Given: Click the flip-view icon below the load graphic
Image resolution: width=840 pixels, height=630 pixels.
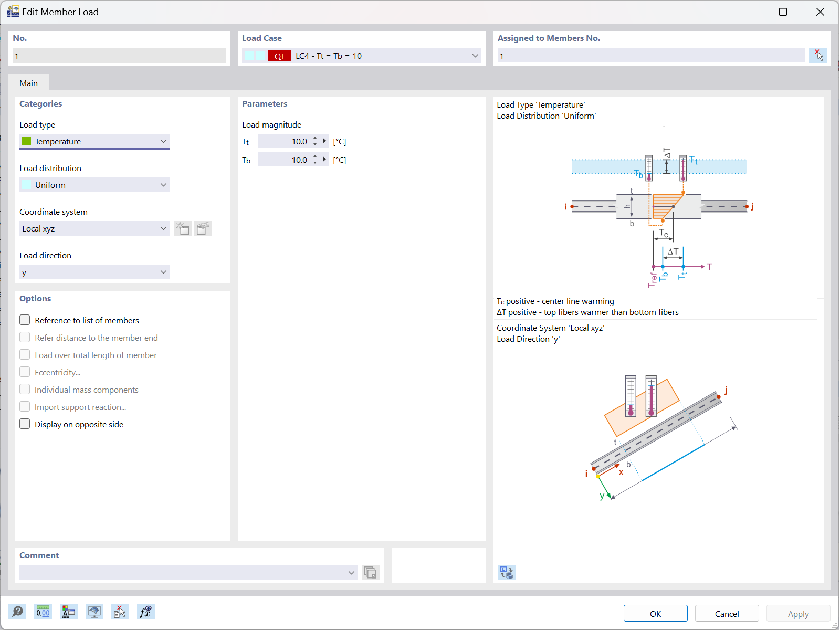Looking at the screenshot, I should coord(506,573).
